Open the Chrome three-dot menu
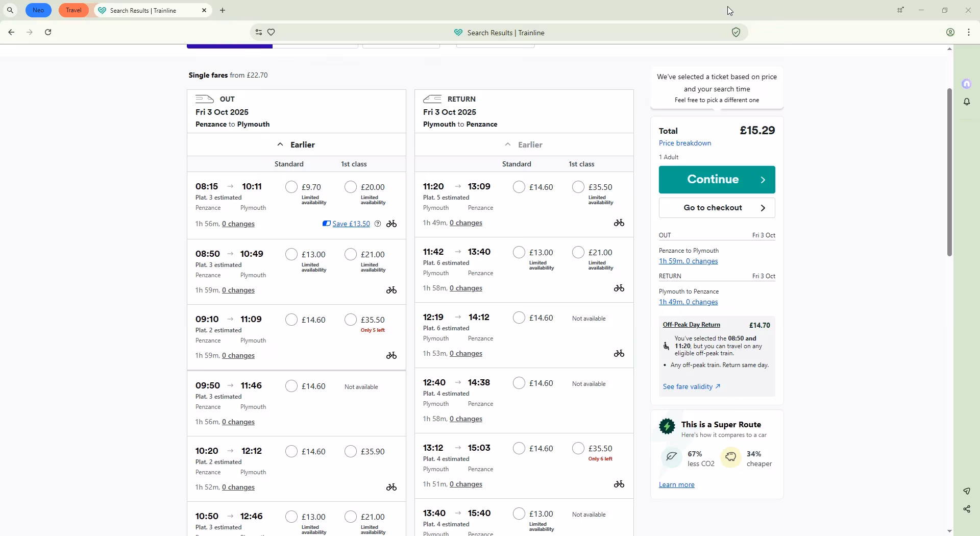The width and height of the screenshot is (980, 536). click(968, 32)
